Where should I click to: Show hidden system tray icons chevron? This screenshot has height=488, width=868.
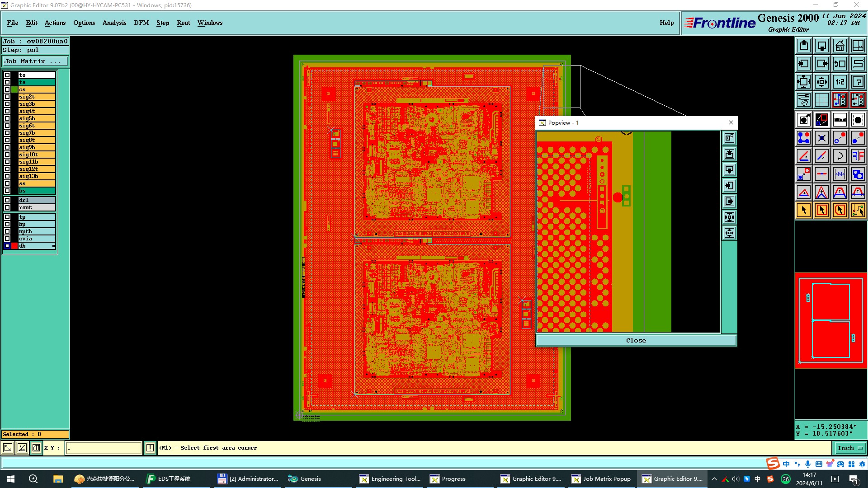[714, 479]
